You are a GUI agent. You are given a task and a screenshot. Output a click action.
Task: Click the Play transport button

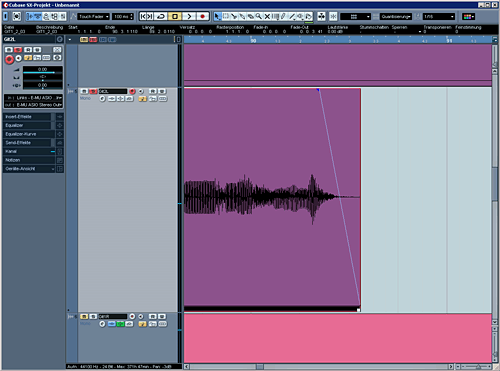coord(189,16)
